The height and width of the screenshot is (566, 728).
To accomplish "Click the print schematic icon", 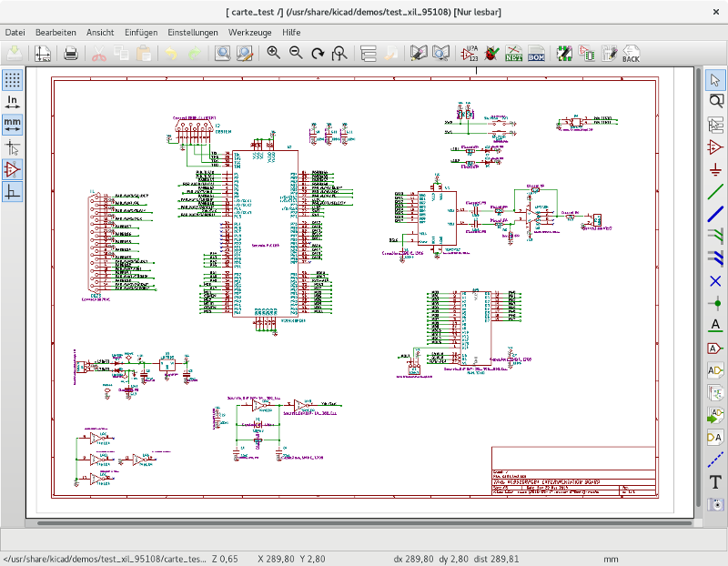I will (x=70, y=54).
